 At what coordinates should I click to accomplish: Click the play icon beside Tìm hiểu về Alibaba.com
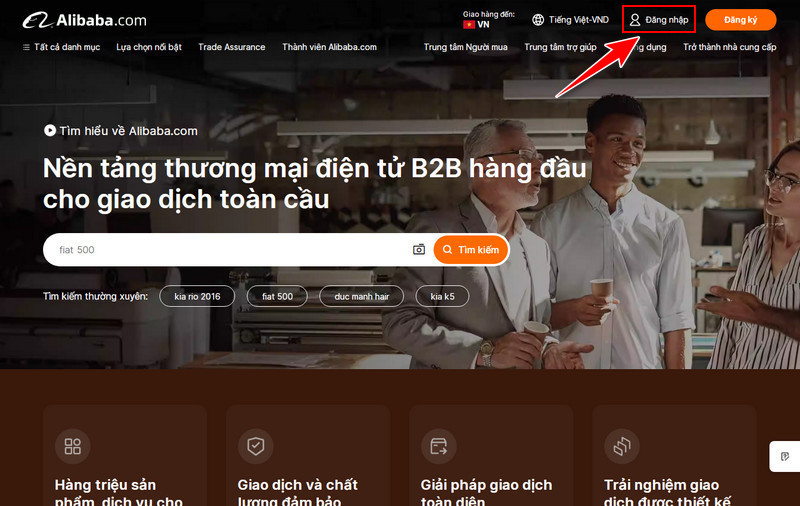(50, 130)
